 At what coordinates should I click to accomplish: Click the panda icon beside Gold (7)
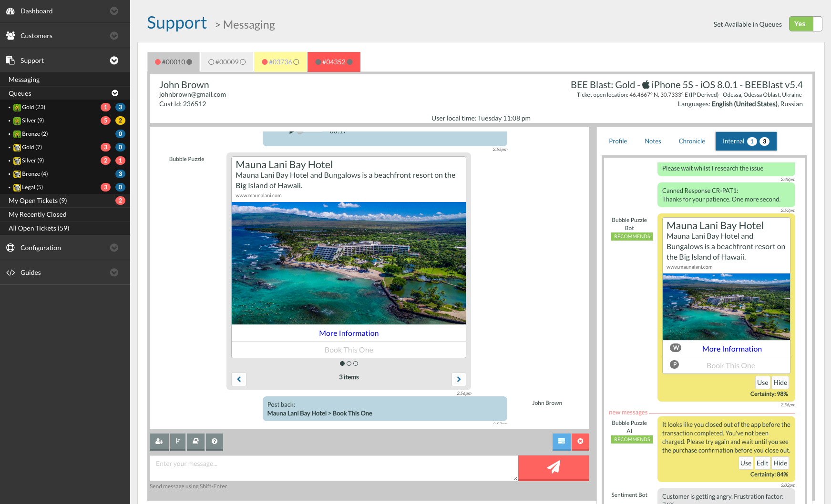17,148
